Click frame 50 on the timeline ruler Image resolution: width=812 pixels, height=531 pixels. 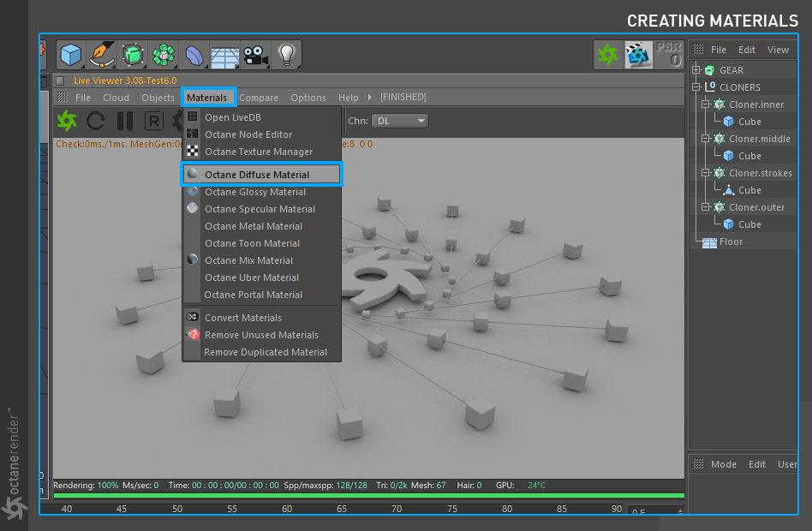tap(177, 509)
